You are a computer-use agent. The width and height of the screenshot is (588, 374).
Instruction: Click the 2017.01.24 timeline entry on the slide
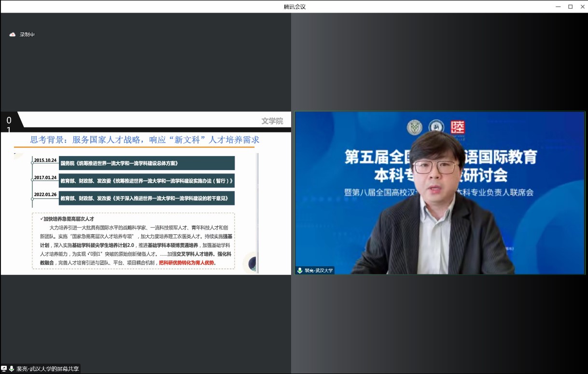(45, 178)
